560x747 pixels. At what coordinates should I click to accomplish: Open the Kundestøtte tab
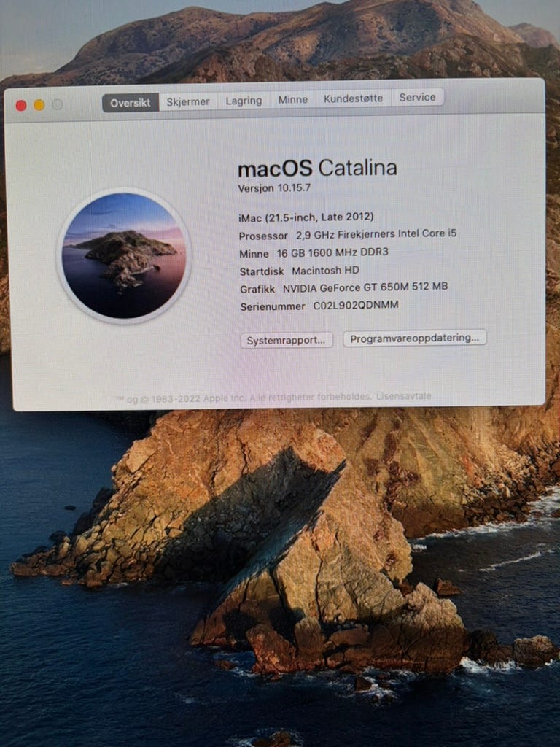(354, 98)
